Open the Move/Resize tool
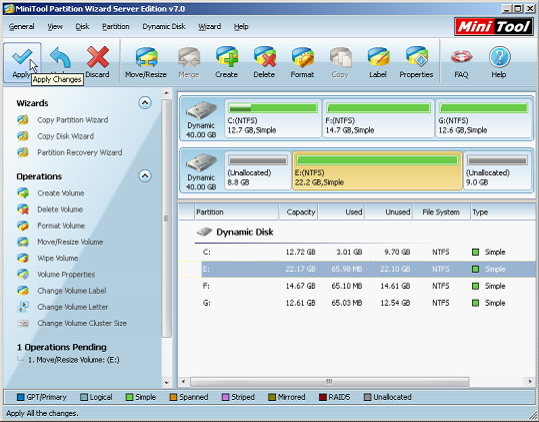This screenshot has height=422, width=539. [x=146, y=63]
